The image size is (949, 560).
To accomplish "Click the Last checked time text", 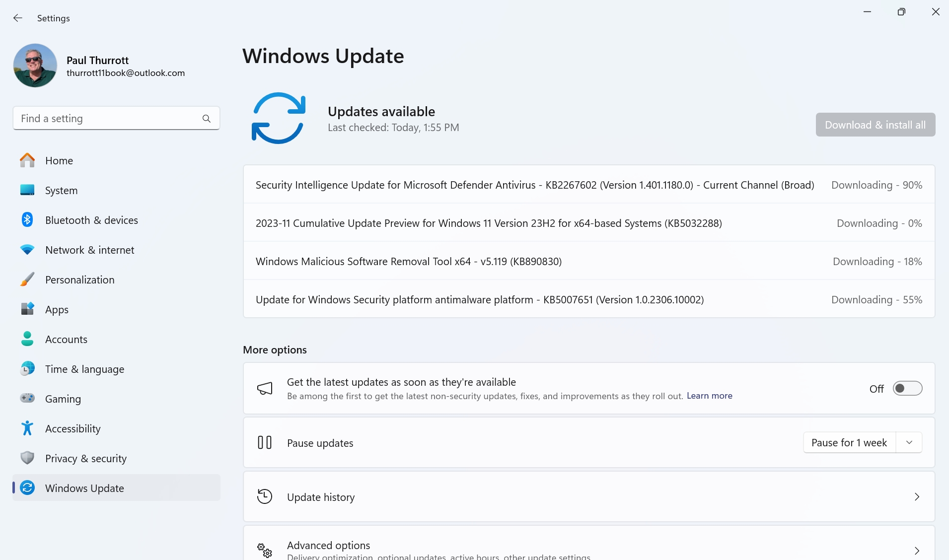I will [x=393, y=128].
